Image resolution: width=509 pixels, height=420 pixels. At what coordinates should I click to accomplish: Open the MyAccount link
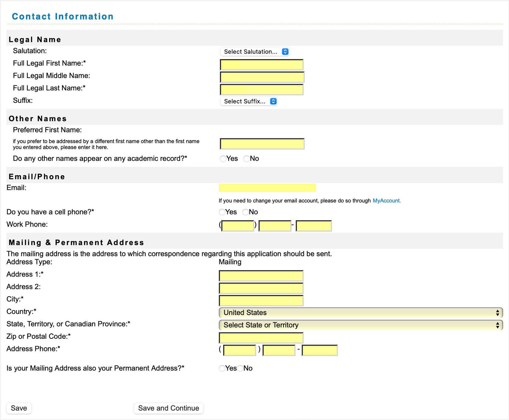coord(386,200)
